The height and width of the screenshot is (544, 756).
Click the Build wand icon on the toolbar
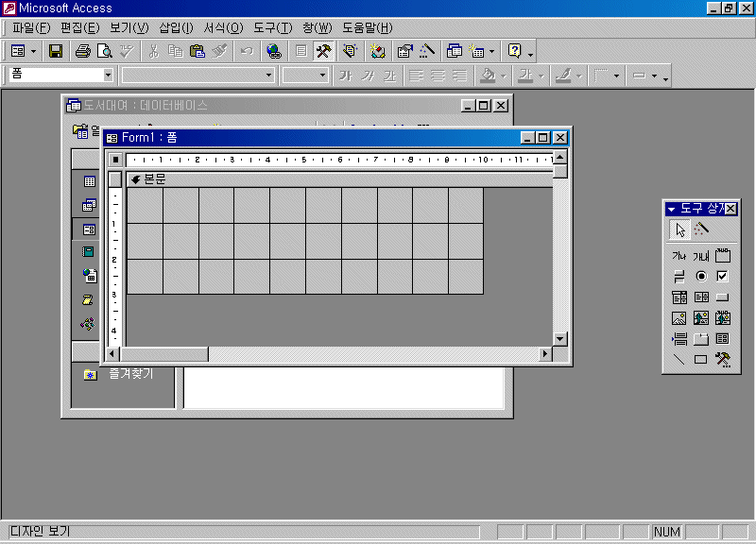[x=427, y=51]
